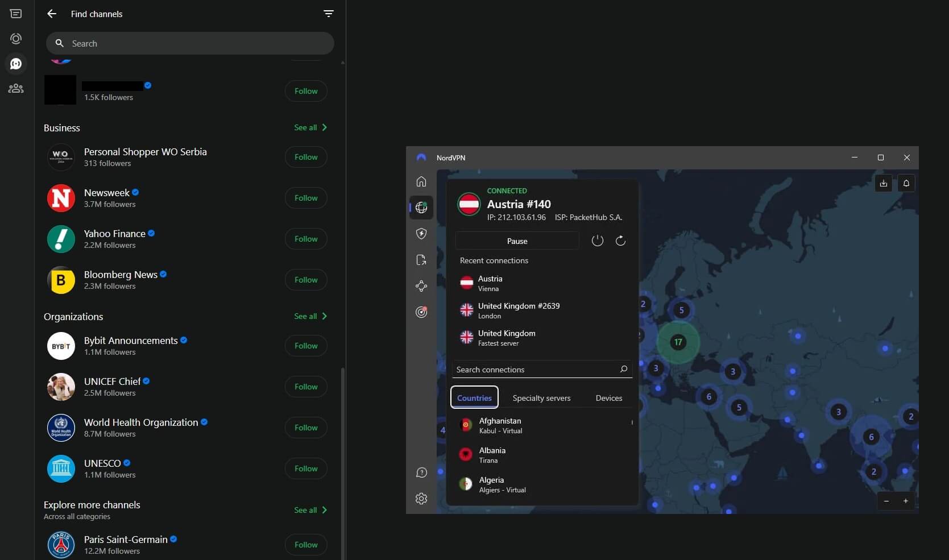Follow the UNESCO channel
This screenshot has width=949, height=560.
306,468
